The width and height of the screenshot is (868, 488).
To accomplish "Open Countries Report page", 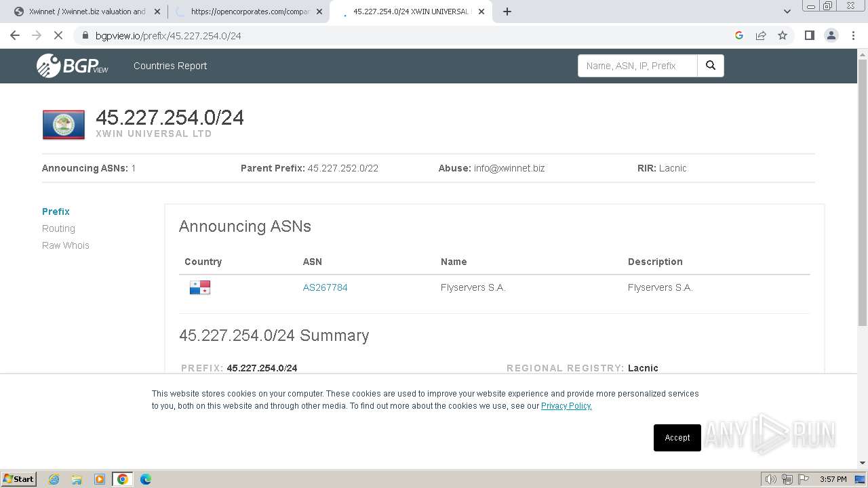I will (x=170, y=66).
